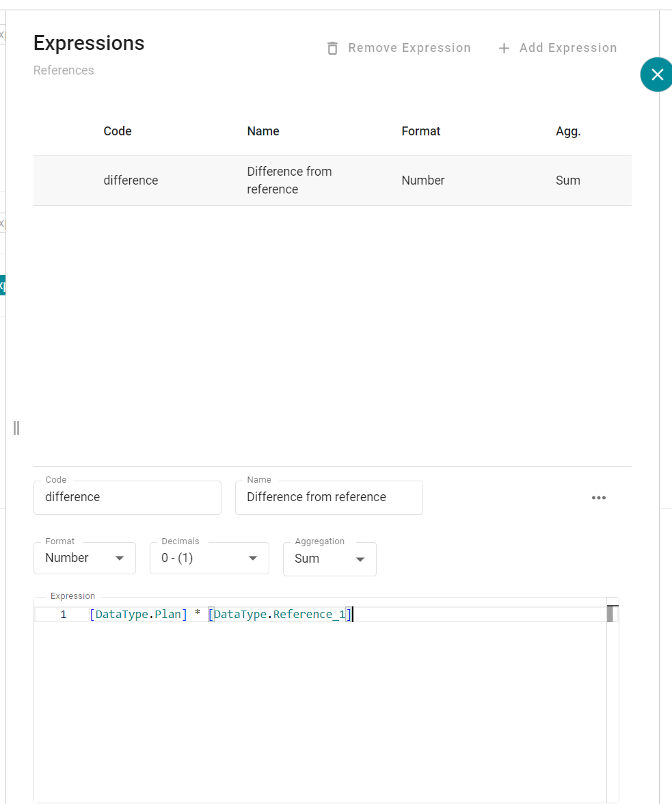The image size is (672, 804).
Task: Select the difference code cell in table
Action: [131, 180]
